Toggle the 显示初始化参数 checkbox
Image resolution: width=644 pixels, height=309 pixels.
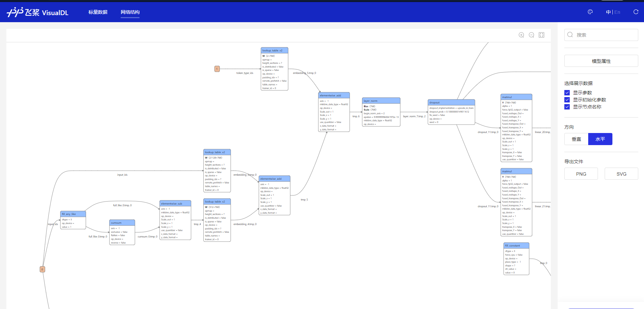click(567, 100)
